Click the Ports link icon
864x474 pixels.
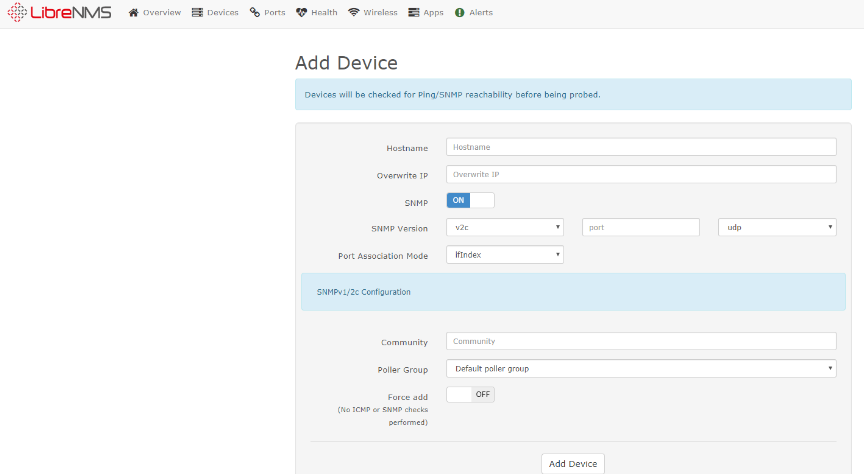[255, 13]
